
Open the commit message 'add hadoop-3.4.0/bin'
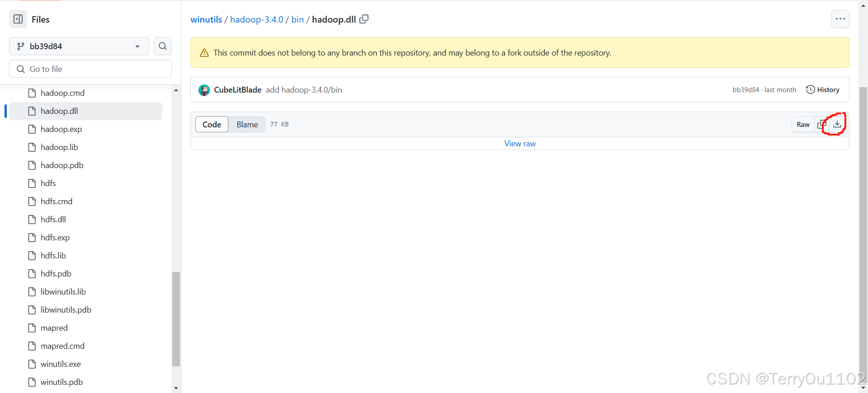[x=304, y=90]
